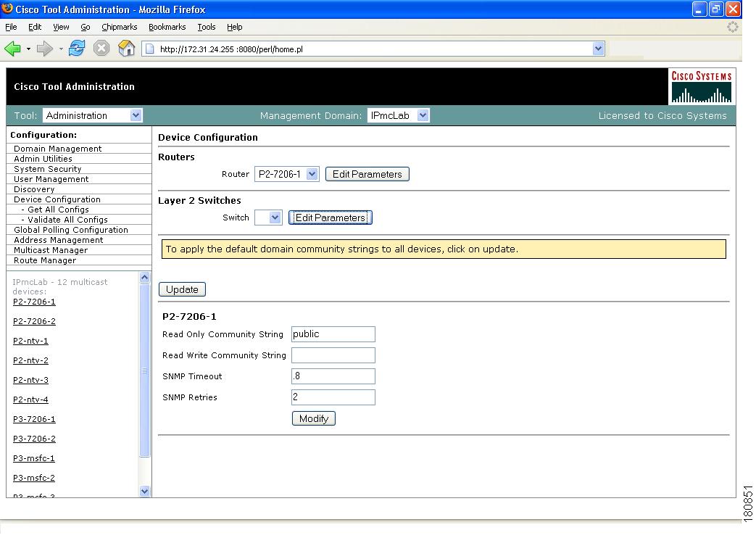Click the browser URL address field
The height and width of the screenshot is (538, 756).
click(374, 49)
